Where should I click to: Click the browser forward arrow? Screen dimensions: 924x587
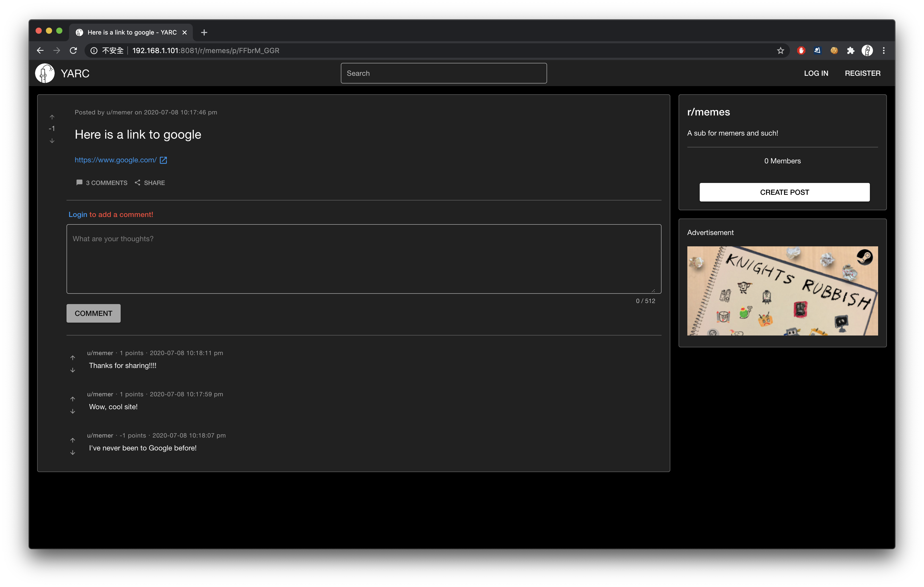[x=57, y=51]
